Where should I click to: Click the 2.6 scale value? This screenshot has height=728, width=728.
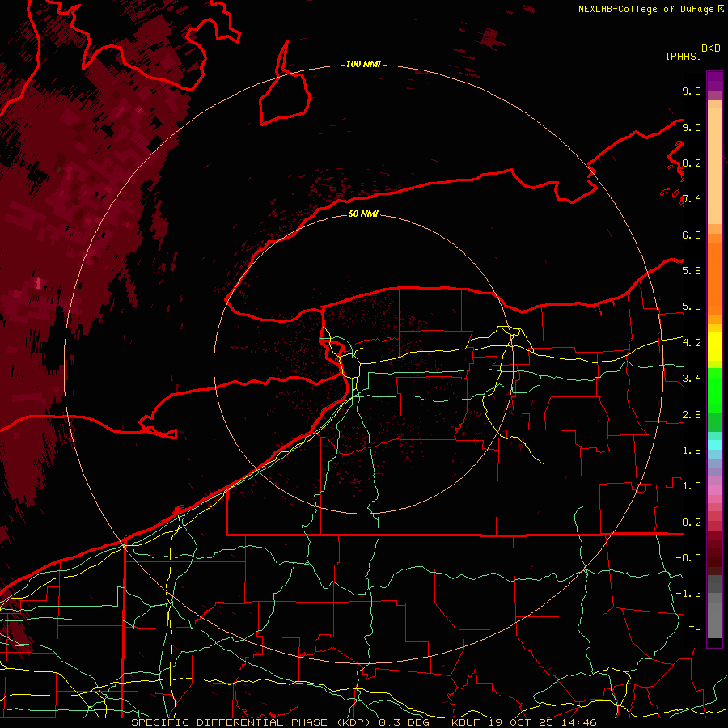point(692,415)
